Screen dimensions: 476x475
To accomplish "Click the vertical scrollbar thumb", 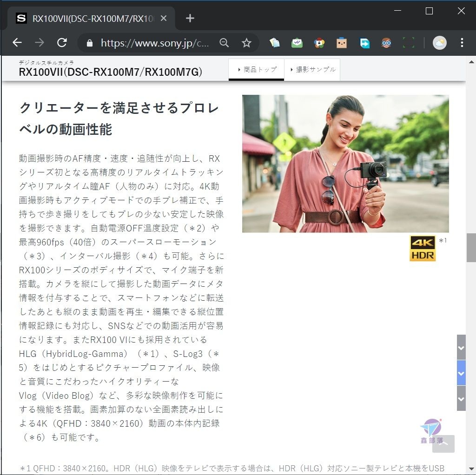I will (471, 247).
